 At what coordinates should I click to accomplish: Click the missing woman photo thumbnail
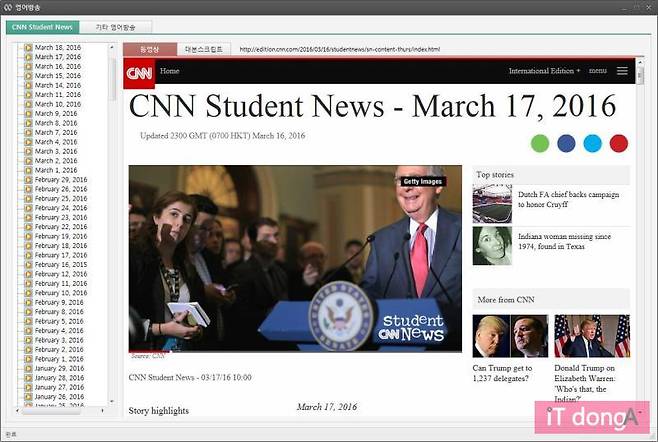492,246
